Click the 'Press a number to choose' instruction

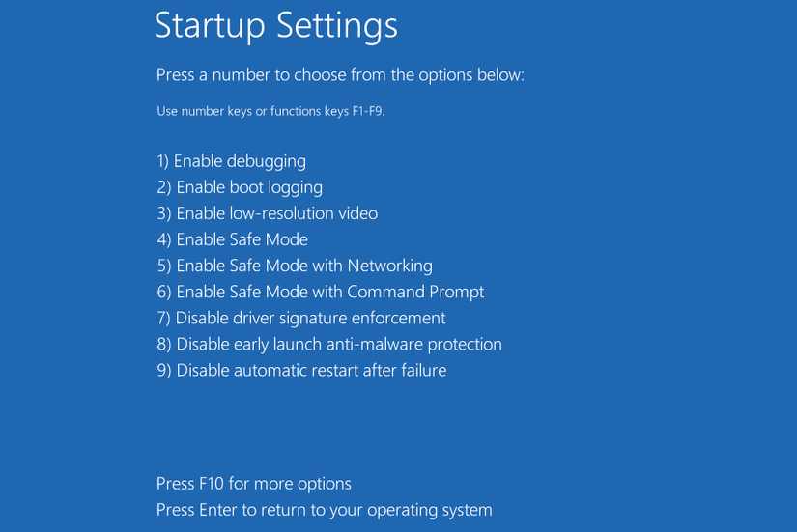[x=340, y=75]
